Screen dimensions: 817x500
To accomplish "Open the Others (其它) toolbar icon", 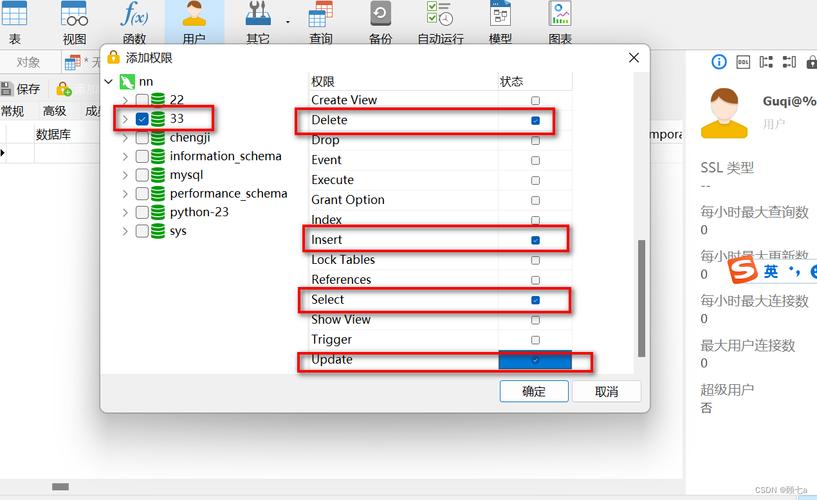I will click(258, 23).
